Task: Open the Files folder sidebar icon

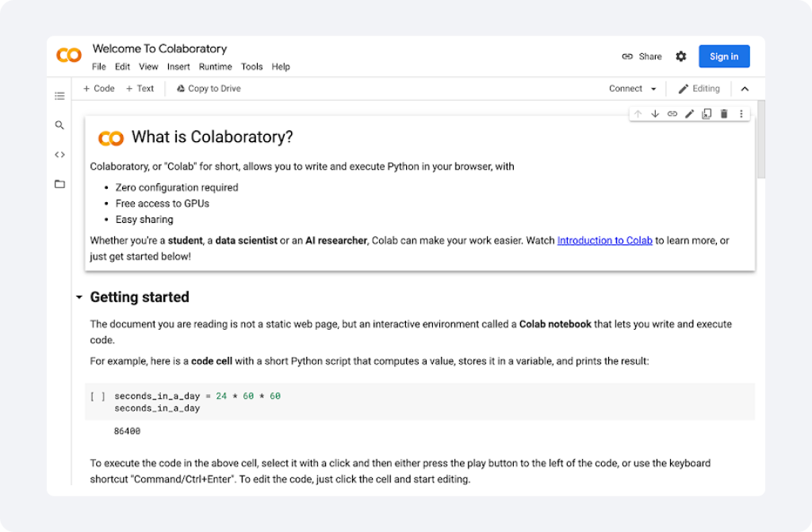Action: click(x=59, y=184)
